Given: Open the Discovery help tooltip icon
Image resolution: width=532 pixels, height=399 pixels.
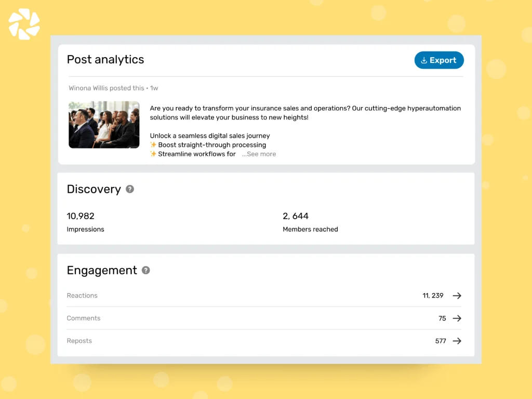Looking at the screenshot, I should [130, 189].
